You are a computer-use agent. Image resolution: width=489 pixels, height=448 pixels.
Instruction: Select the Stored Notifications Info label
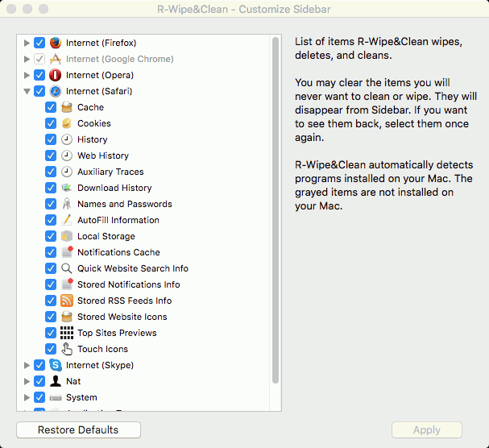click(128, 284)
